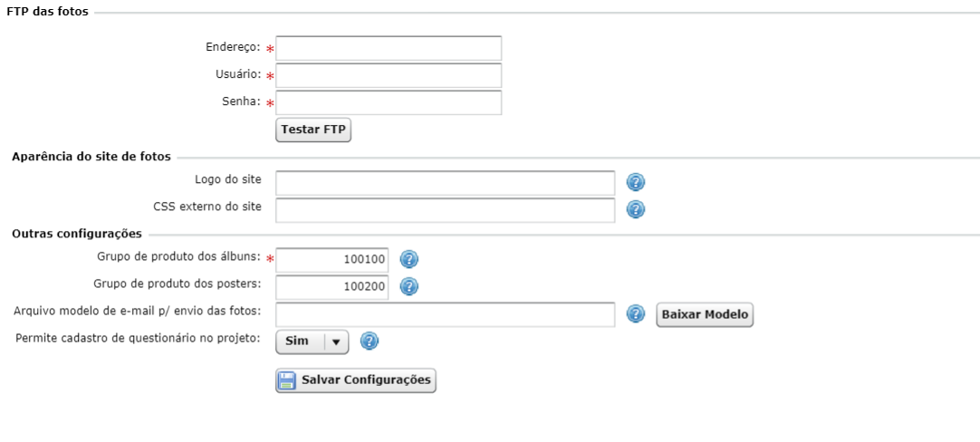Focus the Usuário input field
This screenshot has height=442, width=980.
click(x=389, y=76)
